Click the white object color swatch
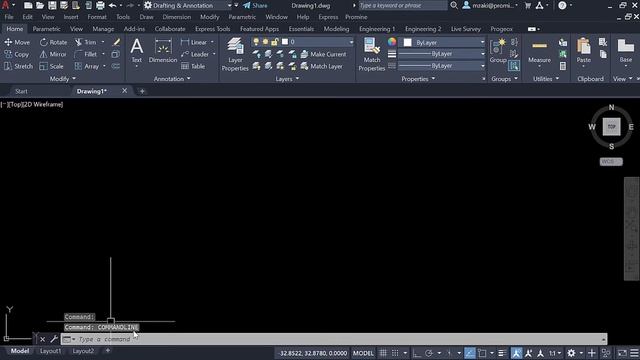This screenshot has height=360, width=640. coord(407,42)
